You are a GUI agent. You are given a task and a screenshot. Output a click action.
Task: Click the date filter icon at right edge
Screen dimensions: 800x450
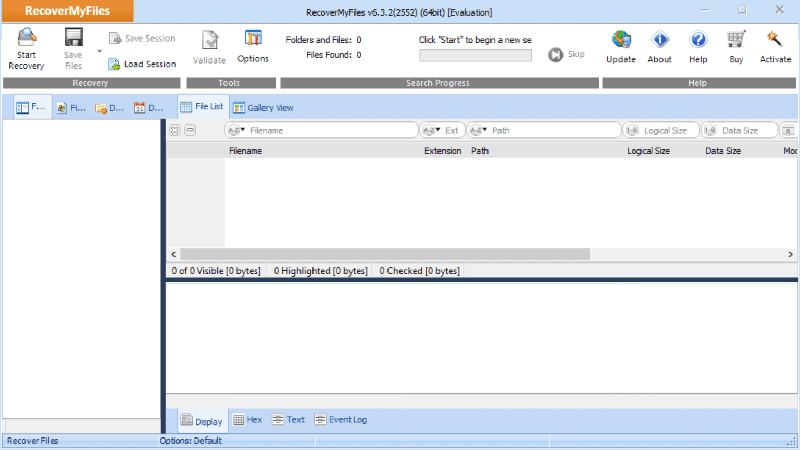click(x=788, y=131)
